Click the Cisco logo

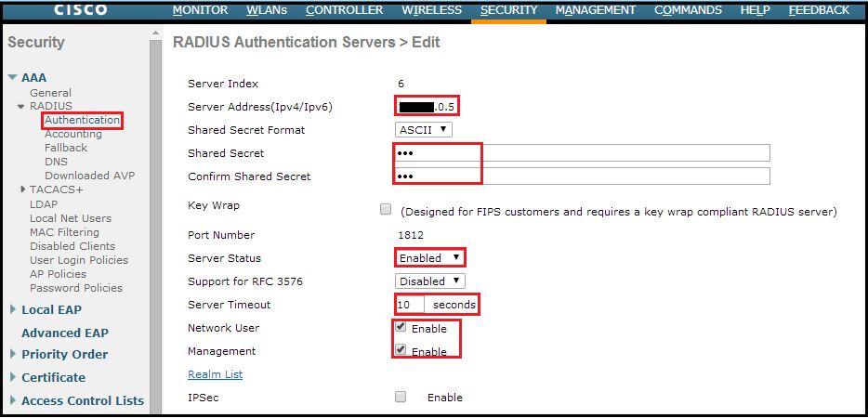coord(81,10)
